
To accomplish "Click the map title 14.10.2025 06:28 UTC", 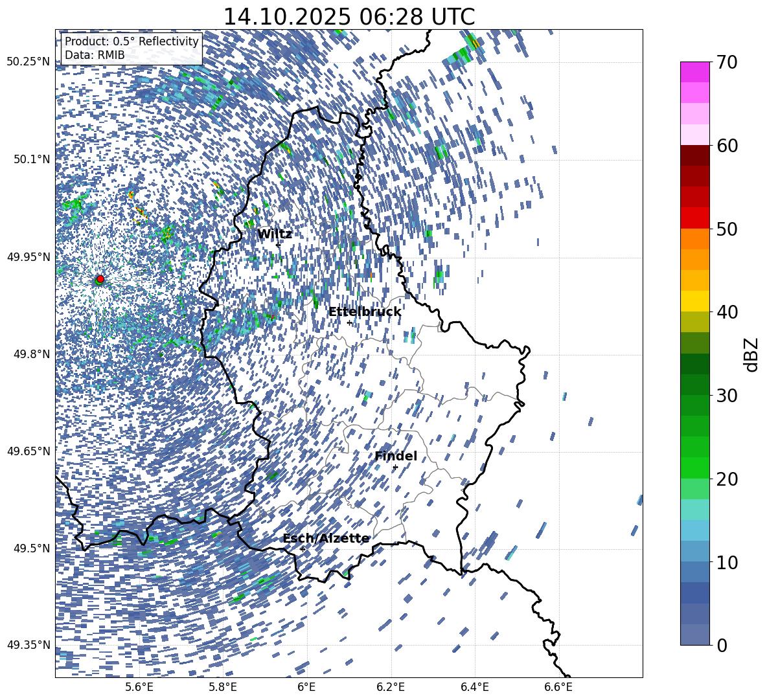I will point(349,17).
